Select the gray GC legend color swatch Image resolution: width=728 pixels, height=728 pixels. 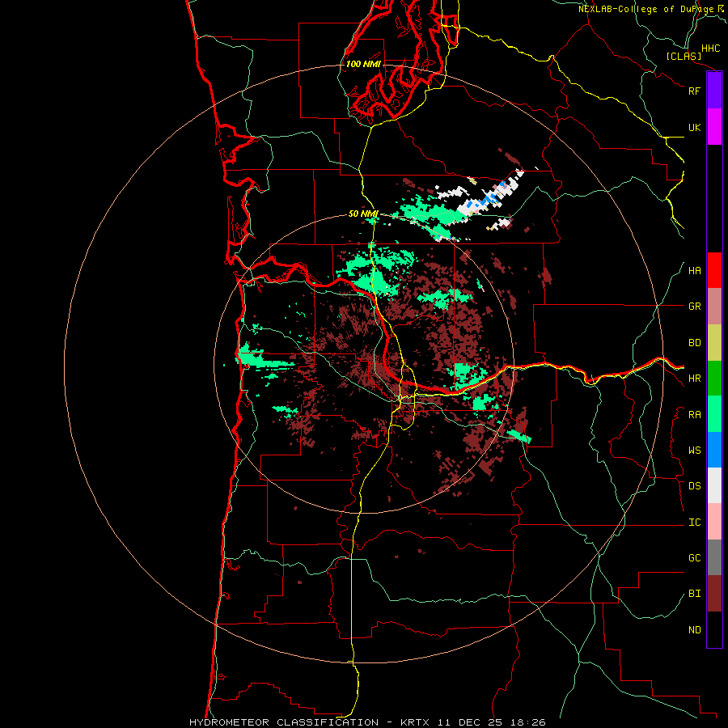[714, 557]
